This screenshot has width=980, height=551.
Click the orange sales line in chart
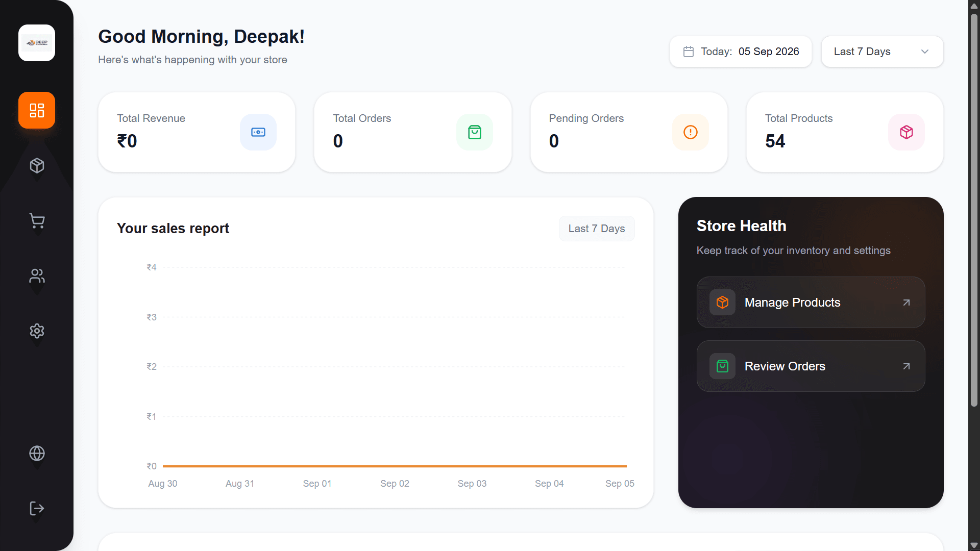point(395,466)
